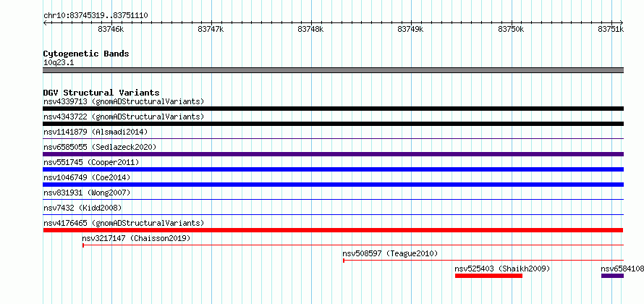Select the gray 10q23.1 cytogenetic band bar
The width and height of the screenshot is (644, 304).
[333, 70]
